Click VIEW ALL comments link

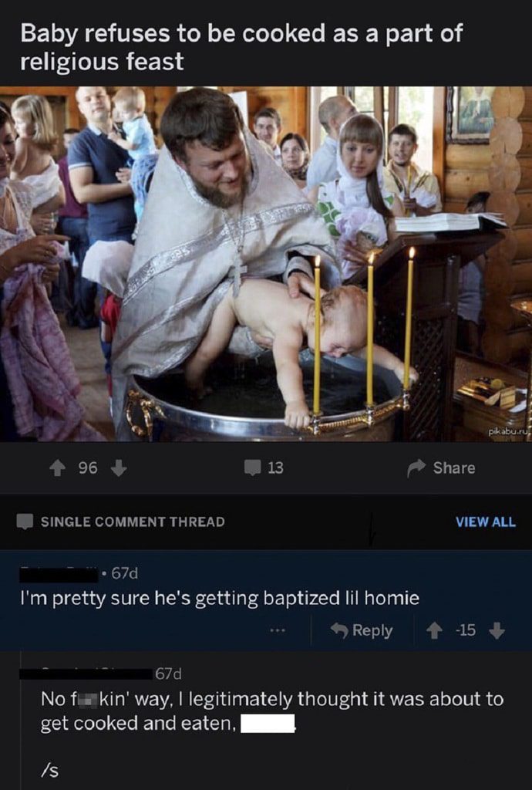[486, 522]
